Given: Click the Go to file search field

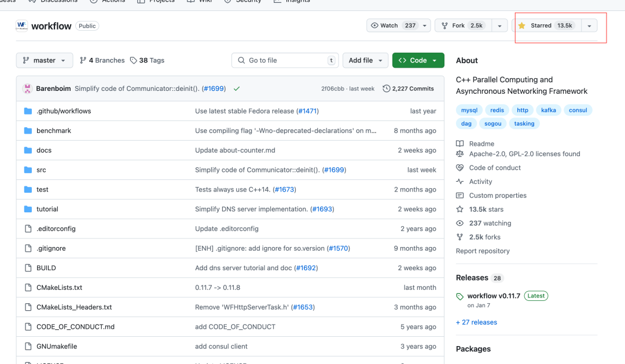Looking at the screenshot, I should coord(285,60).
